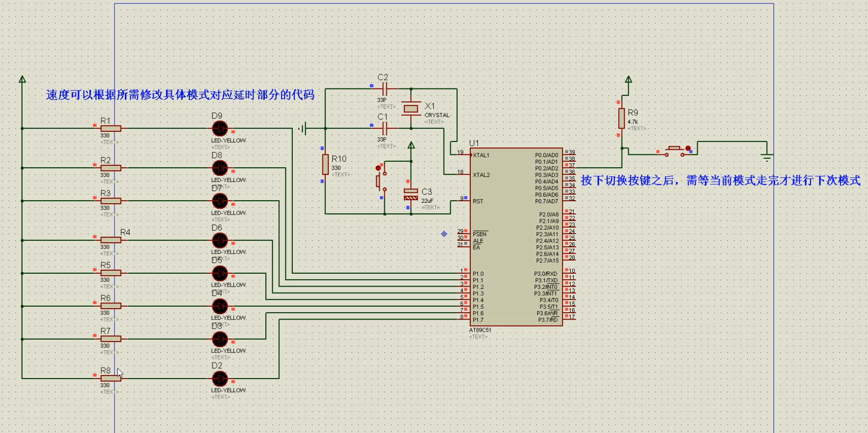The image size is (868, 433).
Task: Click the P1.7 pin label
Action: pos(478,320)
